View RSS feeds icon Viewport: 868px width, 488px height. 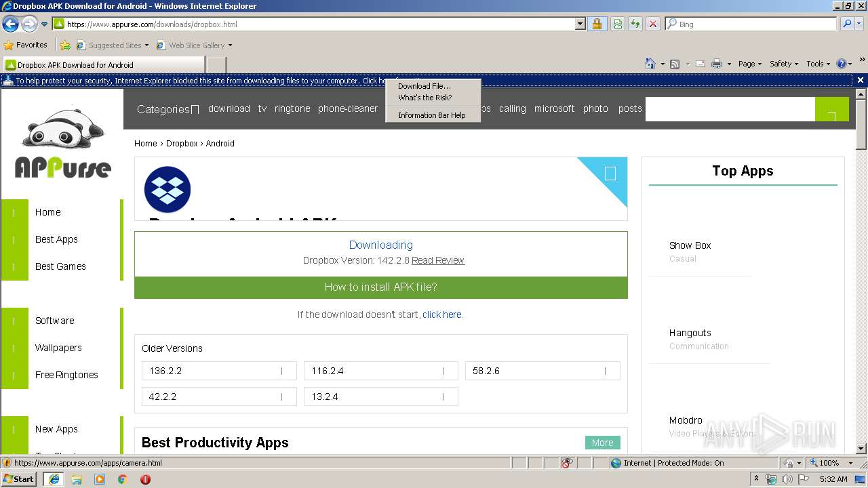pos(675,64)
